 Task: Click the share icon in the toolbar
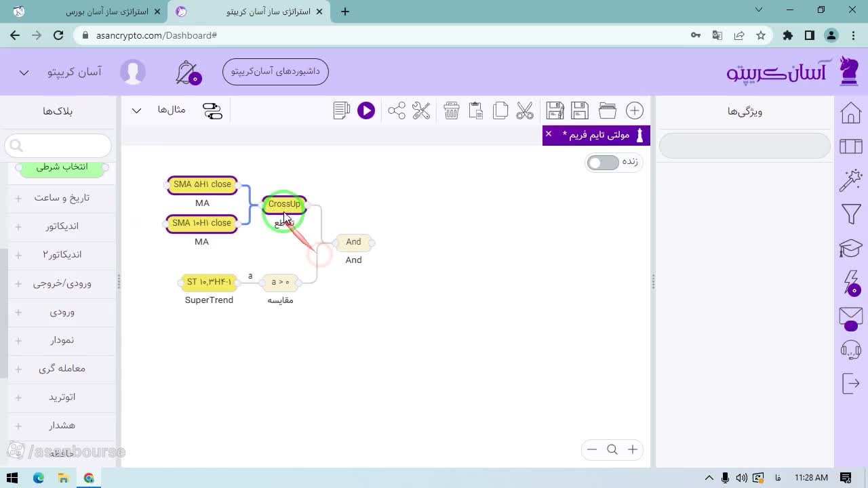pos(397,110)
